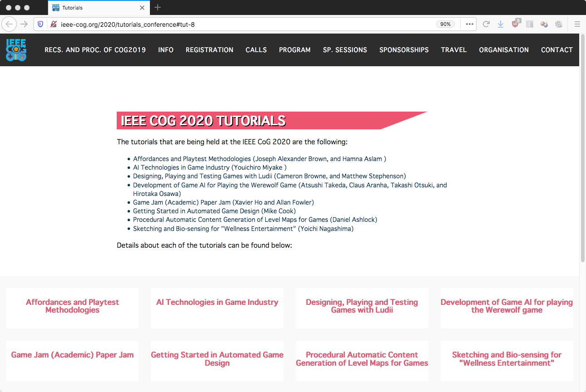Open the Organisation navigation item

[x=504, y=50]
